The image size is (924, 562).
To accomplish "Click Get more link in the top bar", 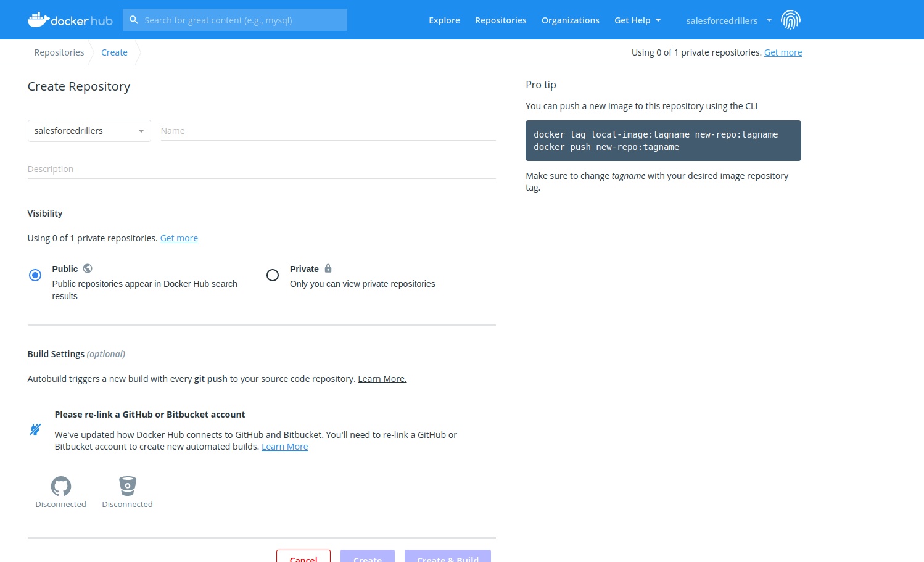I will (x=783, y=52).
